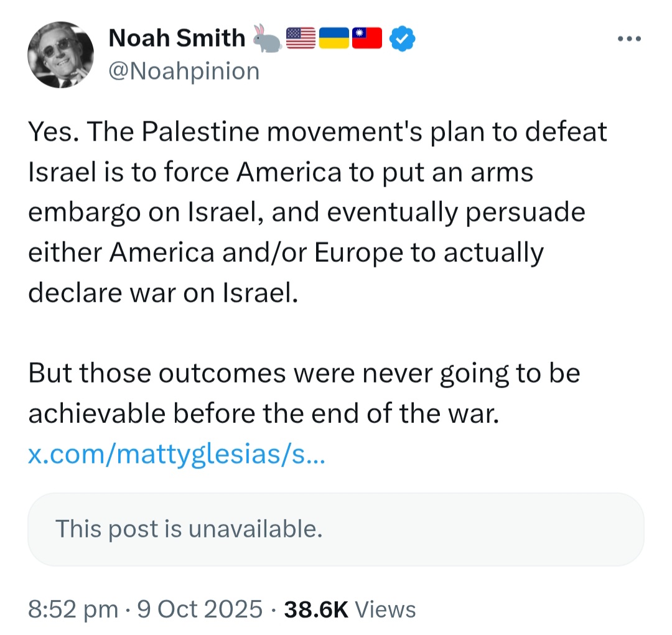Image resolution: width=672 pixels, height=635 pixels.
Task: Click the United States flag emoji
Action: pyautogui.click(x=301, y=38)
